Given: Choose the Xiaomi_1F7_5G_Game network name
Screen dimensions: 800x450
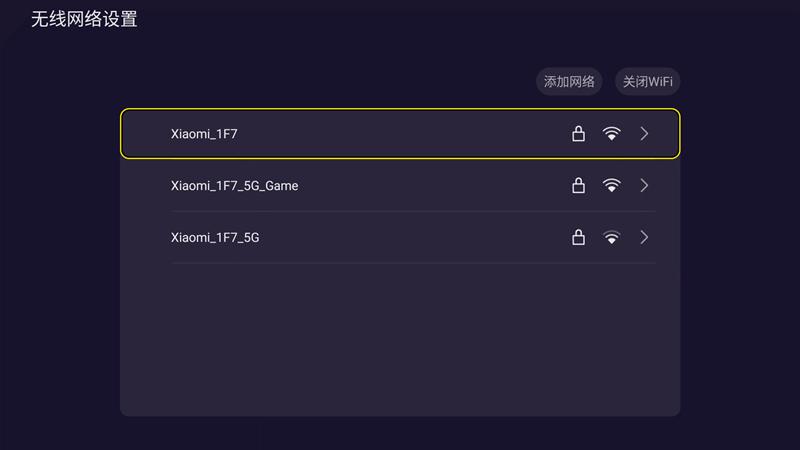Looking at the screenshot, I should pyautogui.click(x=234, y=185).
